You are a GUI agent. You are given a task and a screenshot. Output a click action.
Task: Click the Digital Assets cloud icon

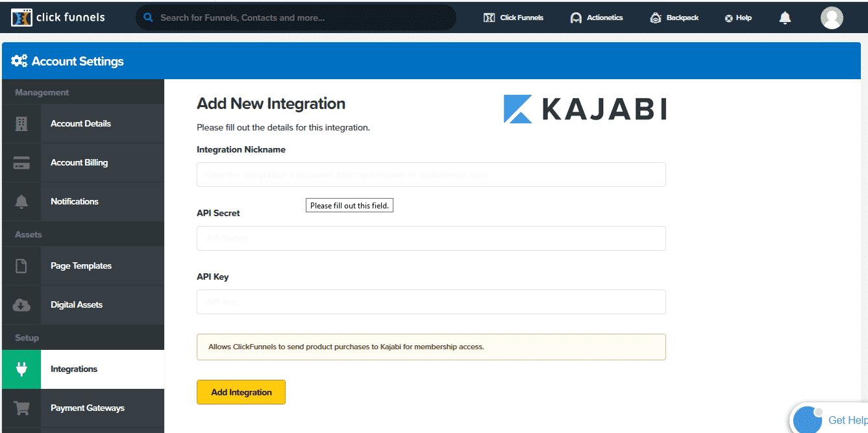click(21, 305)
